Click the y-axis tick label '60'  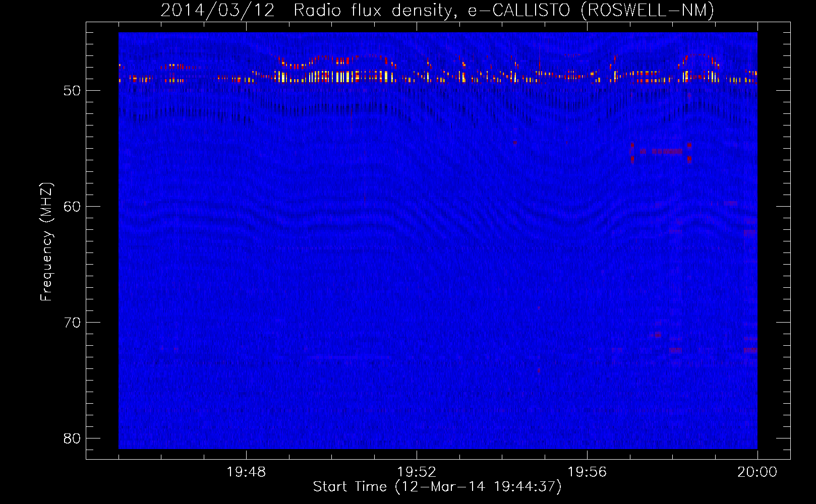pos(72,207)
